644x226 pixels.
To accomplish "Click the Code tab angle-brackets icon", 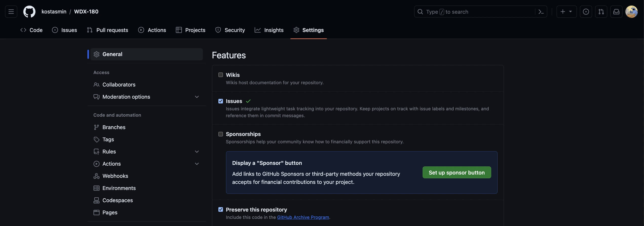I will pyautogui.click(x=23, y=30).
